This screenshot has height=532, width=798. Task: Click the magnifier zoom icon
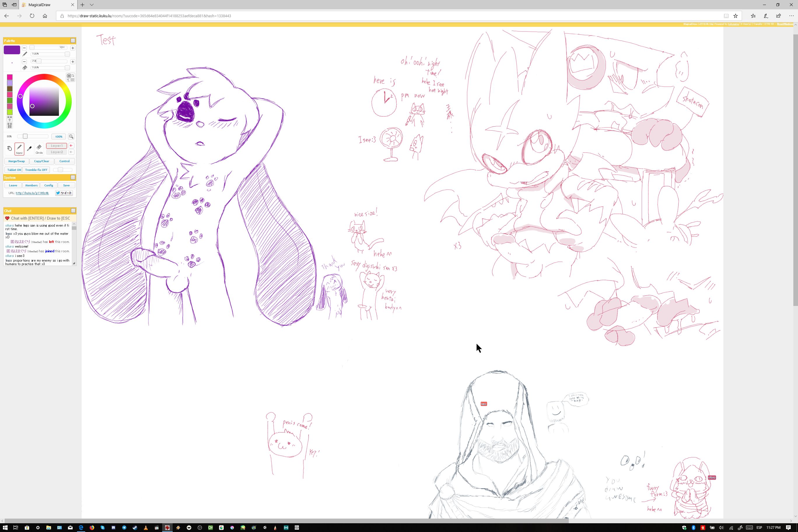coord(71,136)
